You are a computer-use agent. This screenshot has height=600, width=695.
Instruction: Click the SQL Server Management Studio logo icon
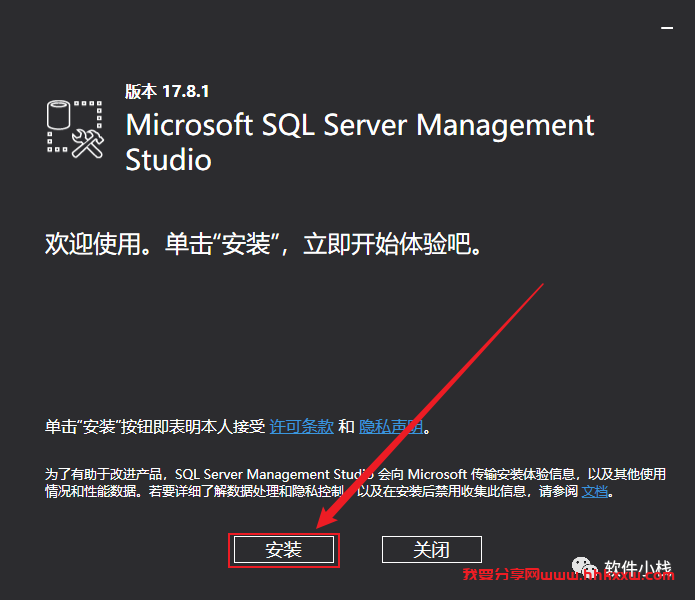tap(75, 129)
